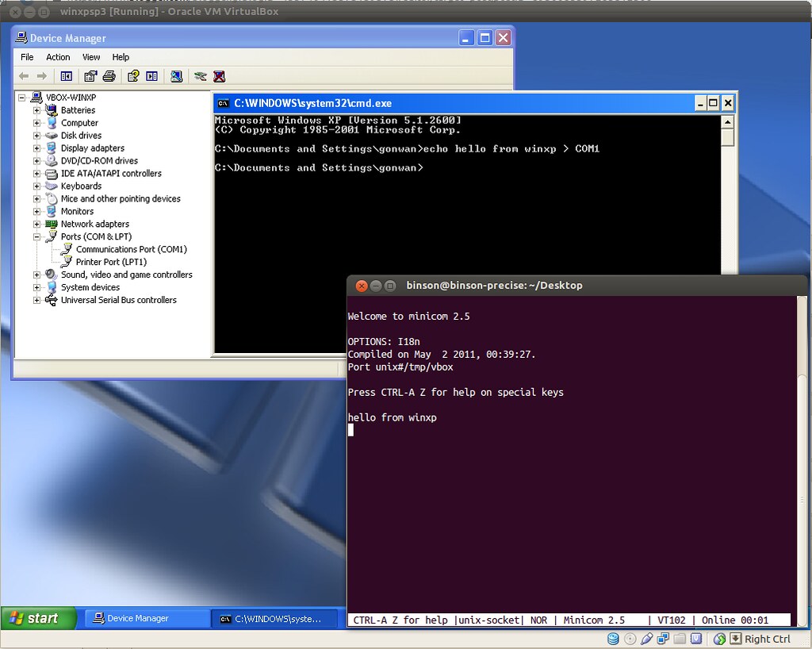The width and height of the screenshot is (812, 649).
Task: Expand the Universal Serial Bus controllers node
Action: (36, 300)
